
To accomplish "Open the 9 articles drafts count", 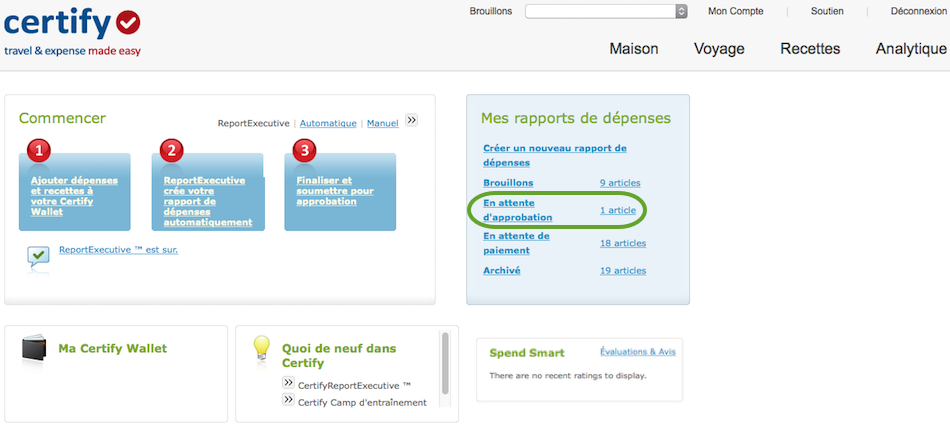I will coord(620,183).
